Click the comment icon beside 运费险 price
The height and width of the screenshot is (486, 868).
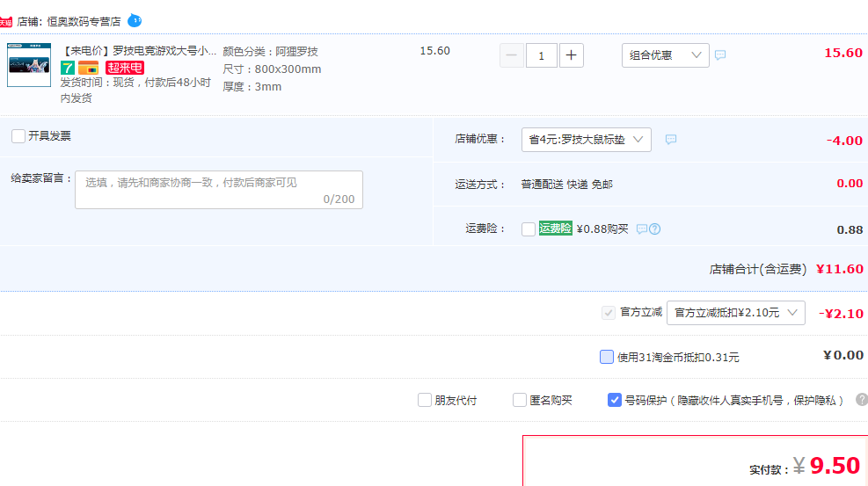click(642, 228)
